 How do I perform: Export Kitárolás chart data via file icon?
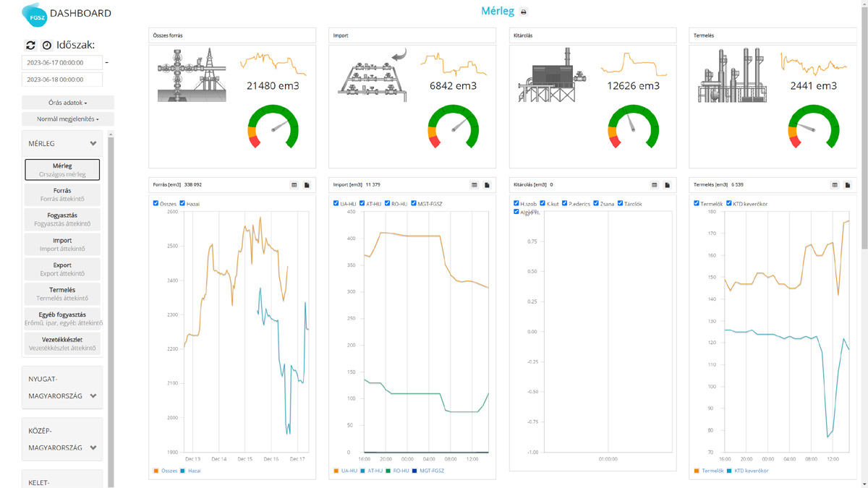pos(667,185)
